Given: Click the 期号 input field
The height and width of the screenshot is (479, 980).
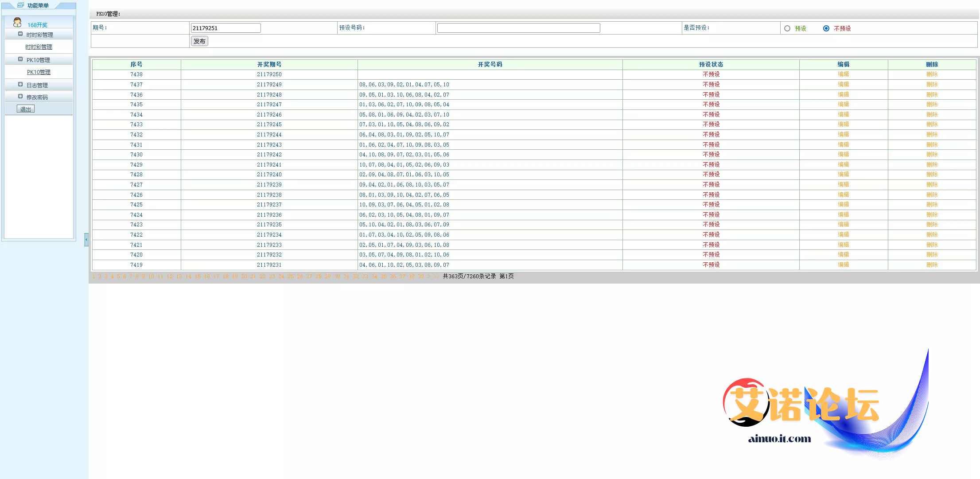Looking at the screenshot, I should click(x=226, y=28).
